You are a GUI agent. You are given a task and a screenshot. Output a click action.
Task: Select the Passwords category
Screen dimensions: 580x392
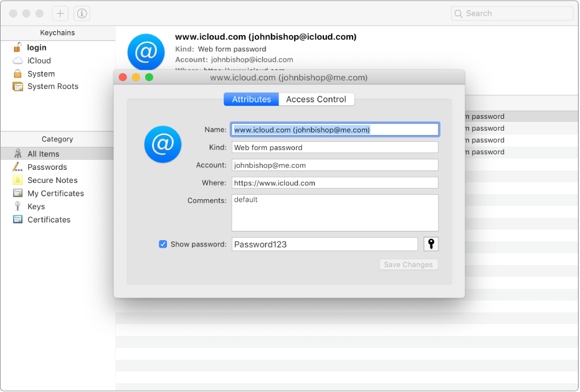coord(47,167)
